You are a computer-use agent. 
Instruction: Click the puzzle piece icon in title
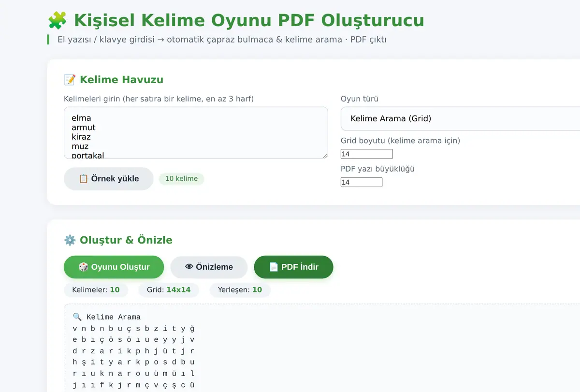coord(58,21)
